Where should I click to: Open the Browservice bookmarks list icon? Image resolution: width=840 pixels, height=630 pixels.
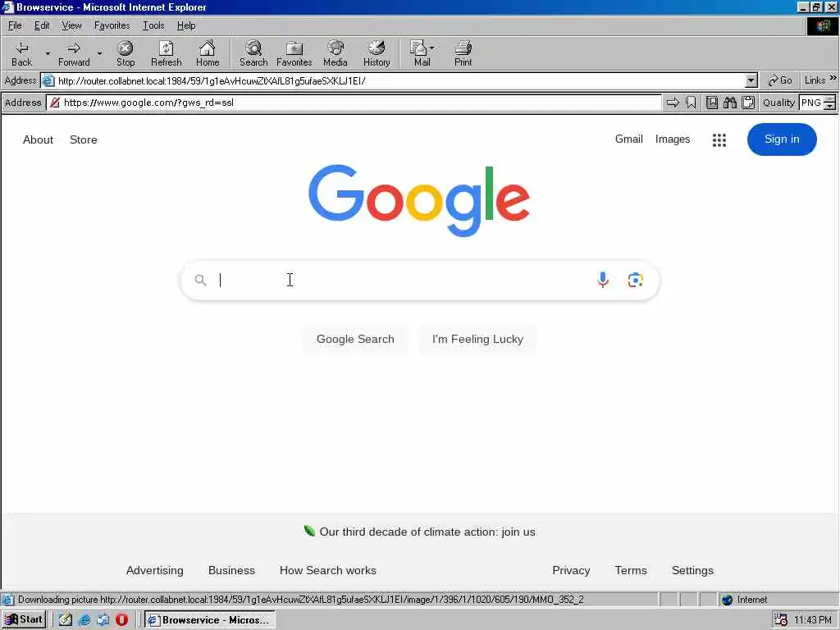tap(712, 103)
